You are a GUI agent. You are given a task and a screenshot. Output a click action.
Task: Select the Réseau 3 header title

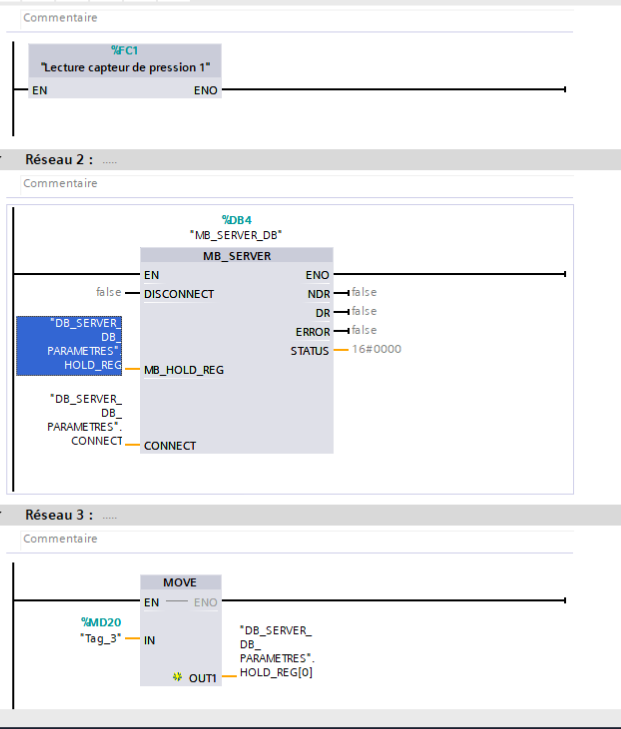[59, 515]
